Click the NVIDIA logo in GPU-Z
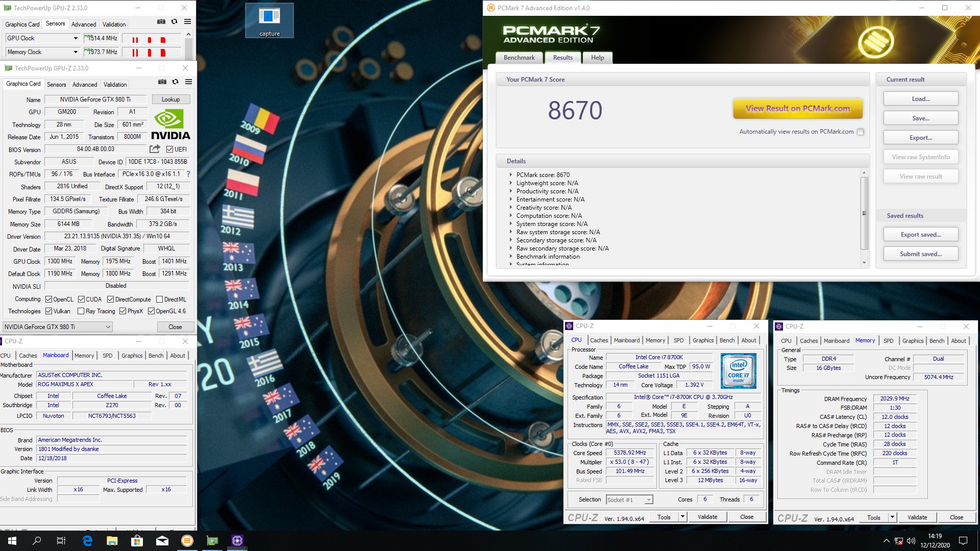Image resolution: width=980 pixels, height=551 pixels. 170,124
